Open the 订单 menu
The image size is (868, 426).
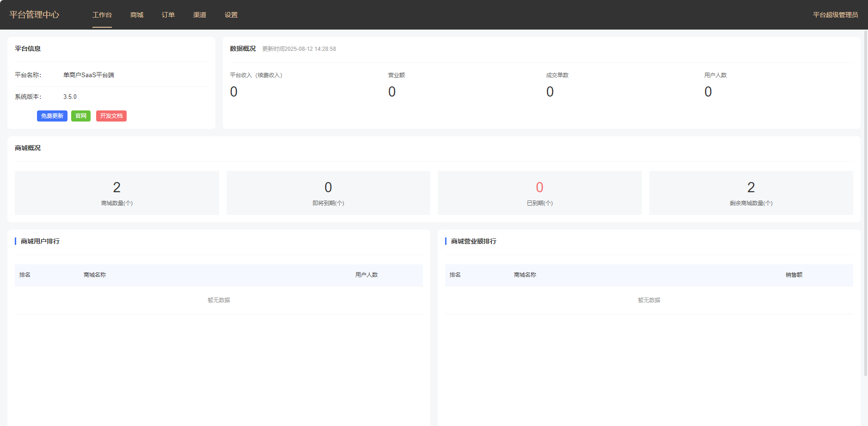pyautogui.click(x=168, y=15)
